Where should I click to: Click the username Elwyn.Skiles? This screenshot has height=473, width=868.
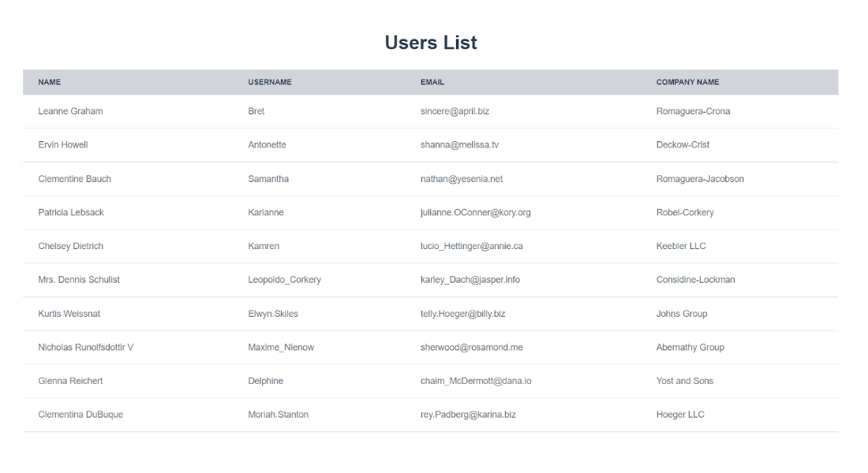pyautogui.click(x=273, y=314)
